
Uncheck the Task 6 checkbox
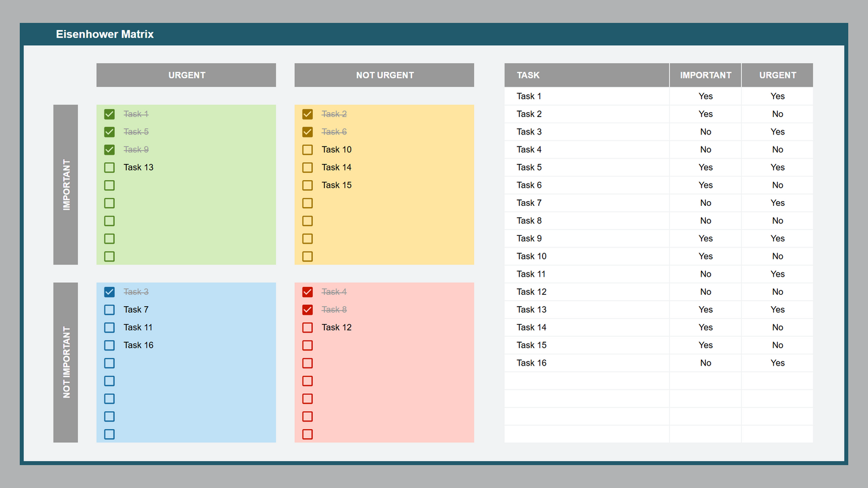308,131
